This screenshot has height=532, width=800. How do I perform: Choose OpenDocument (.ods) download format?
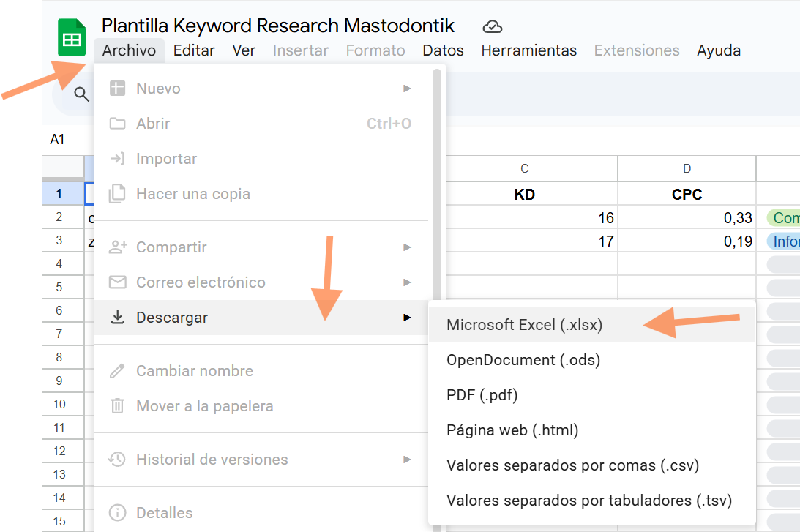[592, 360]
